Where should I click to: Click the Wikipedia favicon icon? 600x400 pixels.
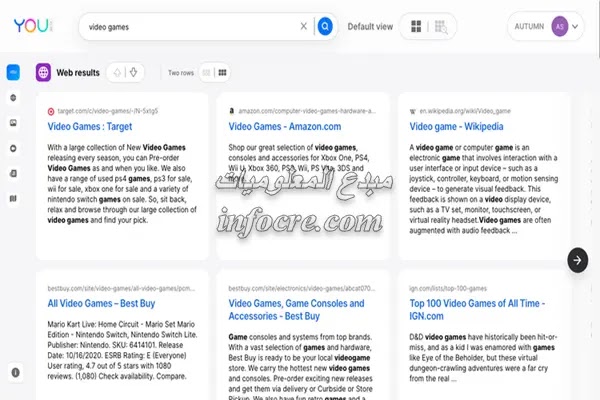[x=412, y=111]
